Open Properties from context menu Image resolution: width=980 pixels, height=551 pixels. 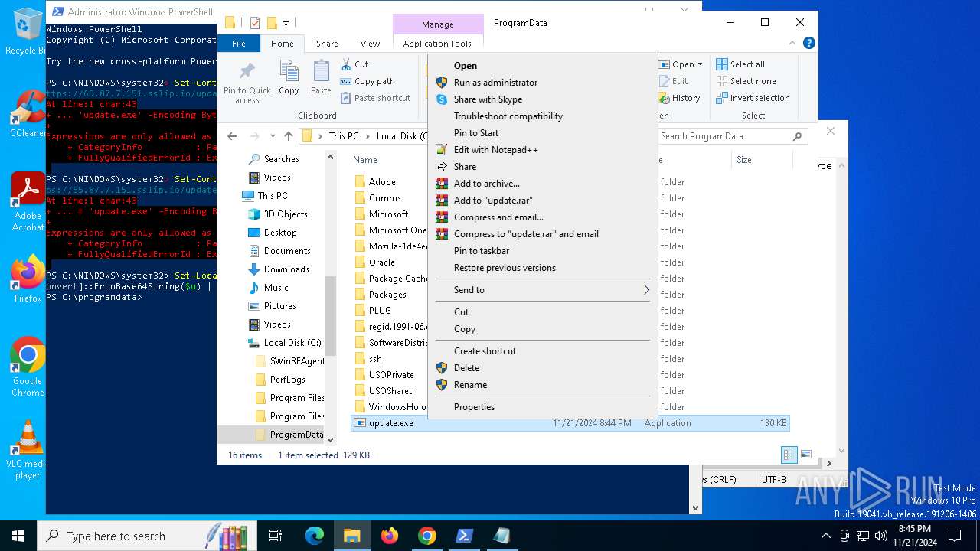pyautogui.click(x=542, y=407)
